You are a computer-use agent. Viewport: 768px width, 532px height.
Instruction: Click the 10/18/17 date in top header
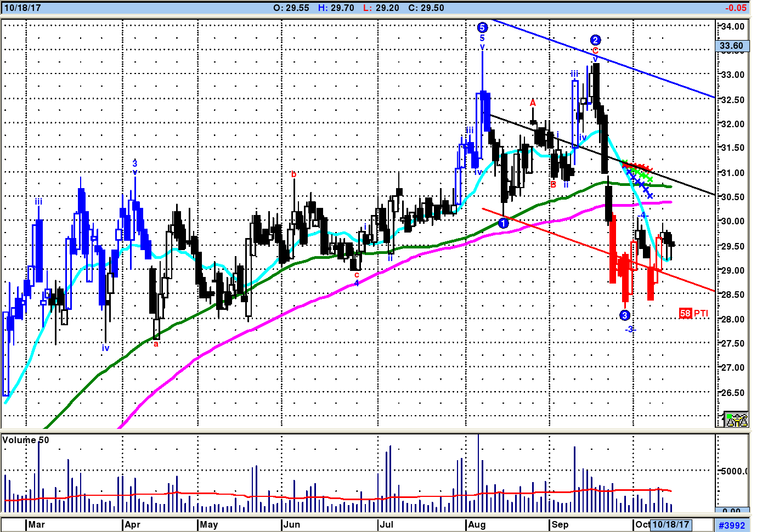[x=22, y=8]
